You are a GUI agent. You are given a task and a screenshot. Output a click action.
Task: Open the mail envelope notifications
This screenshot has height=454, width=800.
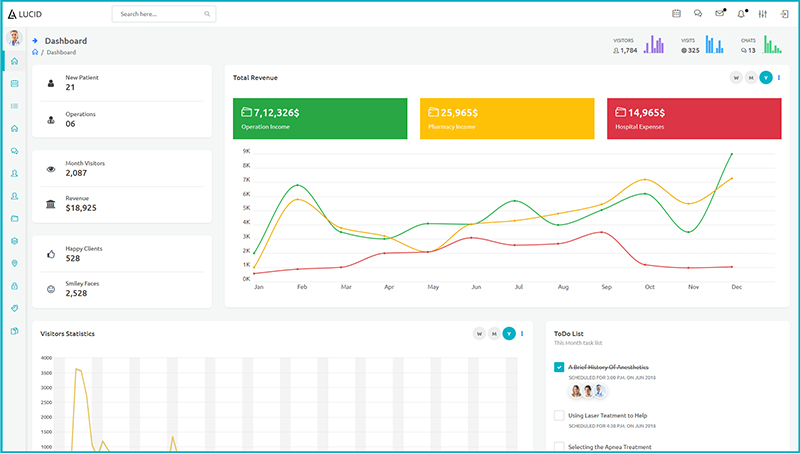coord(720,14)
